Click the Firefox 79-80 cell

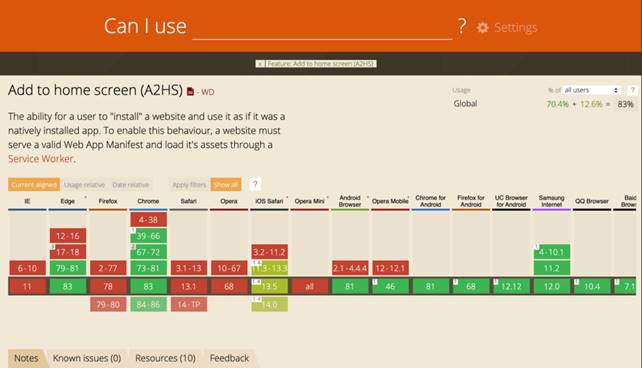point(108,305)
